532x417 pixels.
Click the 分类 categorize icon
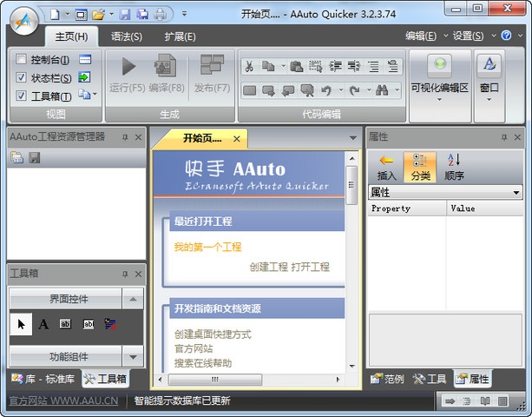(420, 160)
